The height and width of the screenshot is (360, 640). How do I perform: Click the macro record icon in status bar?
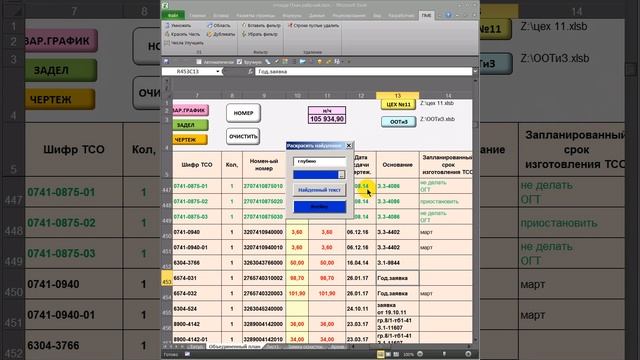pyautogui.click(x=187, y=354)
